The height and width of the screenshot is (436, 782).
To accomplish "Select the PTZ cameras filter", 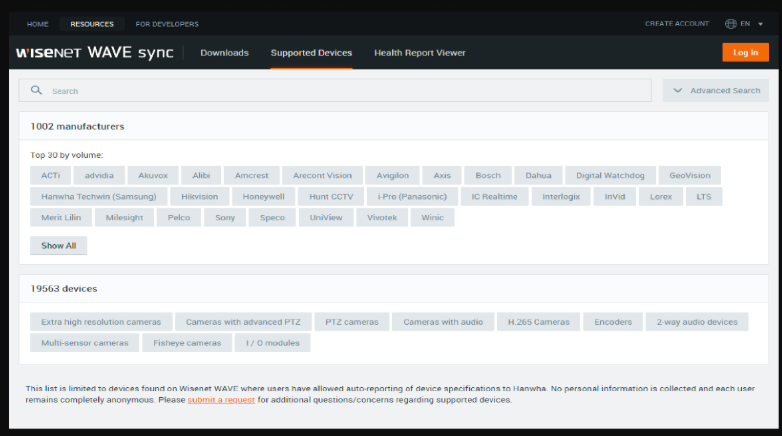I will click(x=352, y=322).
